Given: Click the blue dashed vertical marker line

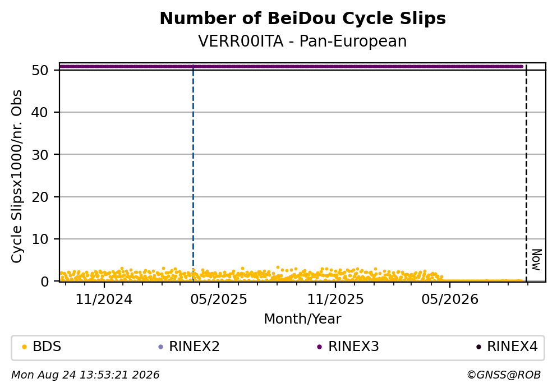Looking at the screenshot, I should [x=194, y=173].
